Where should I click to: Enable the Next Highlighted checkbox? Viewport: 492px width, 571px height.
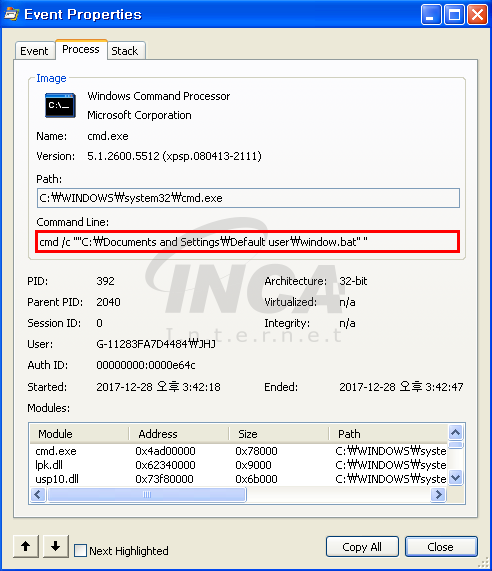pyautogui.click(x=80, y=550)
